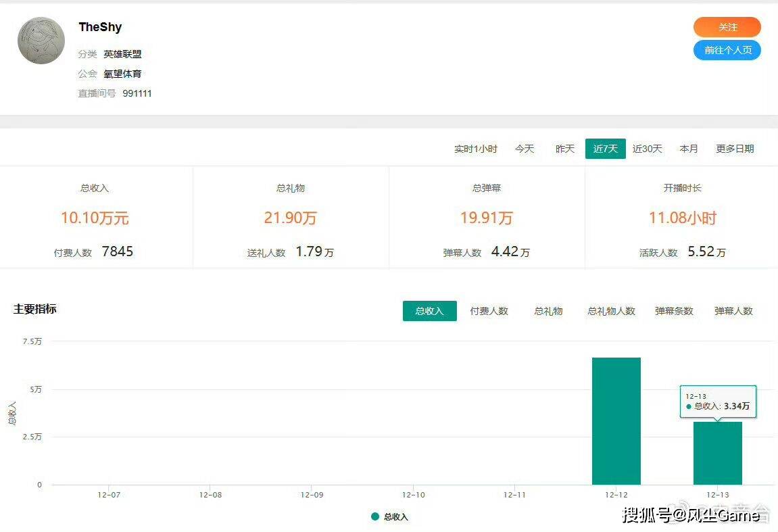The image size is (778, 532).
Task: Click the 12-11 x-axis date label
Action: pyautogui.click(x=514, y=495)
